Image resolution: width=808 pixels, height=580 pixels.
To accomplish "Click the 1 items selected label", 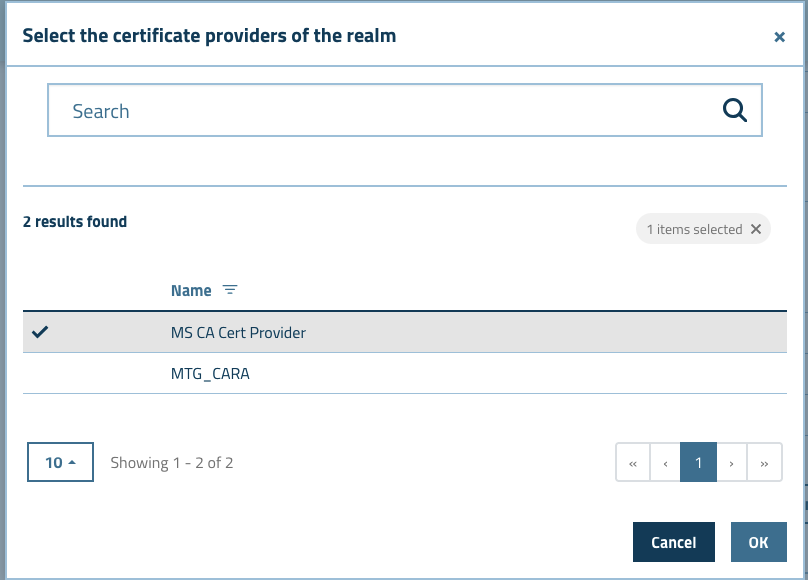I will pyautogui.click(x=694, y=229).
